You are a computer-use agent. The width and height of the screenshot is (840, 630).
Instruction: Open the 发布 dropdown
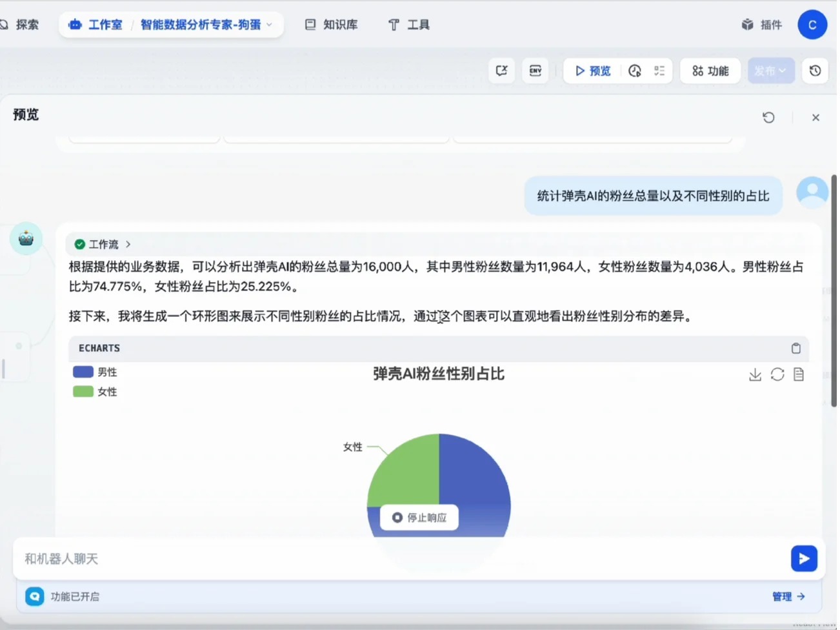(771, 71)
